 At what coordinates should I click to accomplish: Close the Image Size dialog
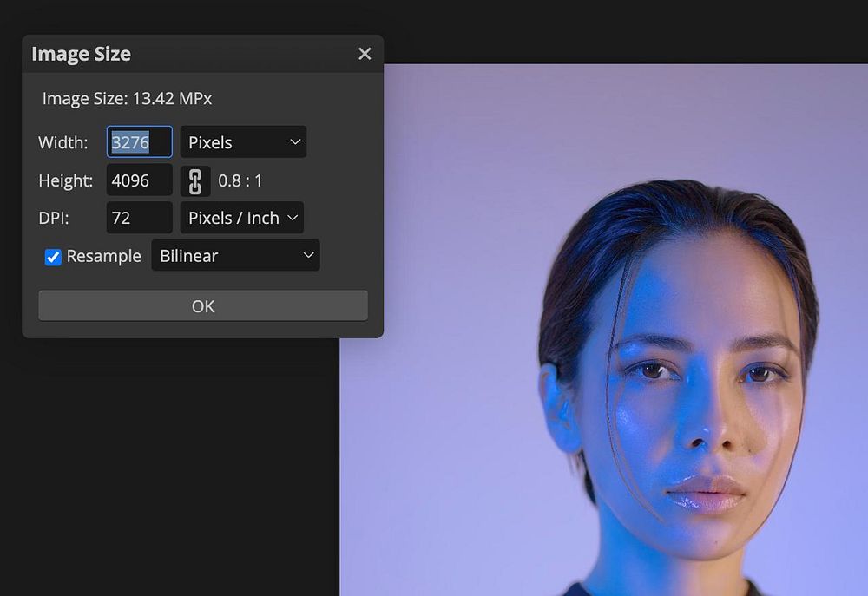tap(365, 54)
